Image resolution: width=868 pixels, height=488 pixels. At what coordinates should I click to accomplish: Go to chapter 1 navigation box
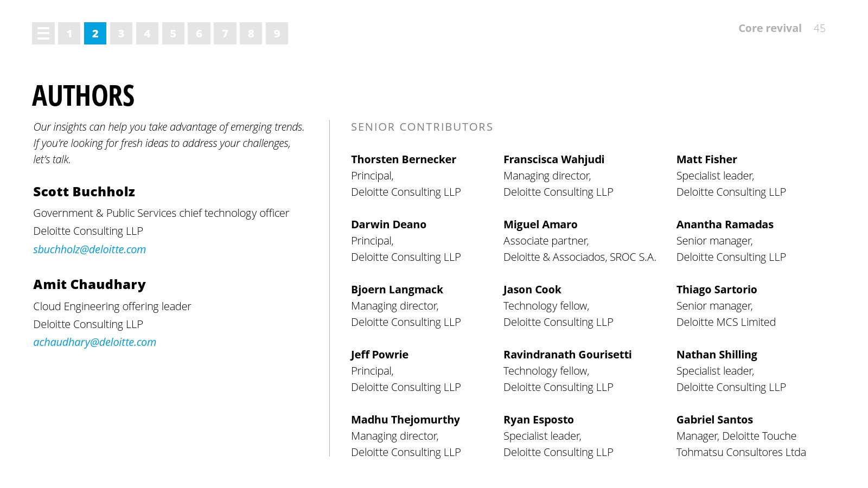click(69, 34)
